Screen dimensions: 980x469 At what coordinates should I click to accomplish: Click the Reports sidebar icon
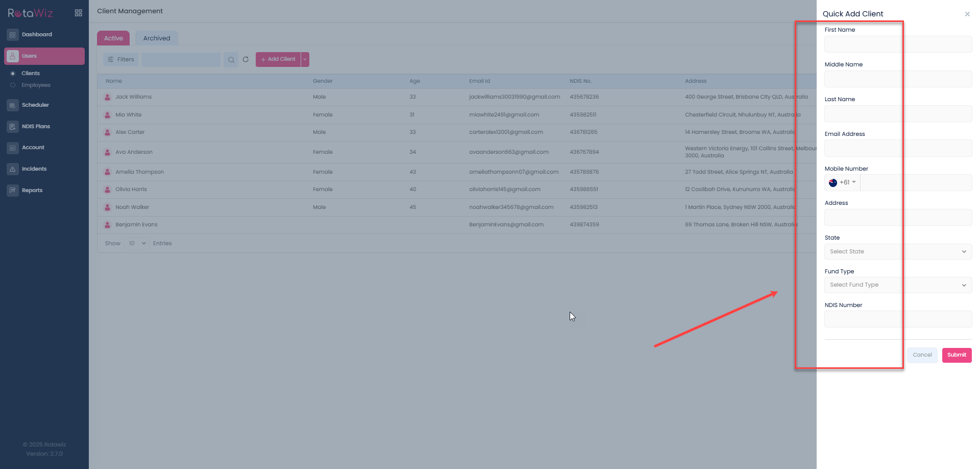13,191
